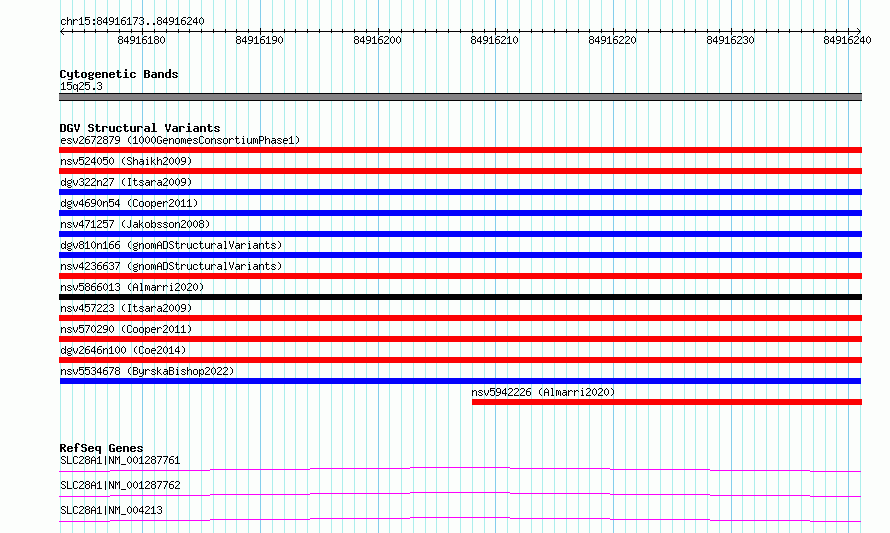Image resolution: width=890 pixels, height=533 pixels.
Task: Click the 84916220 ruler position
Action: 612,40
